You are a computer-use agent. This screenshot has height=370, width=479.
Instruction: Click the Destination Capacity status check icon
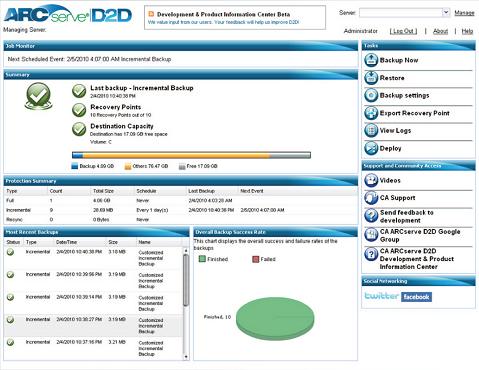(79, 129)
